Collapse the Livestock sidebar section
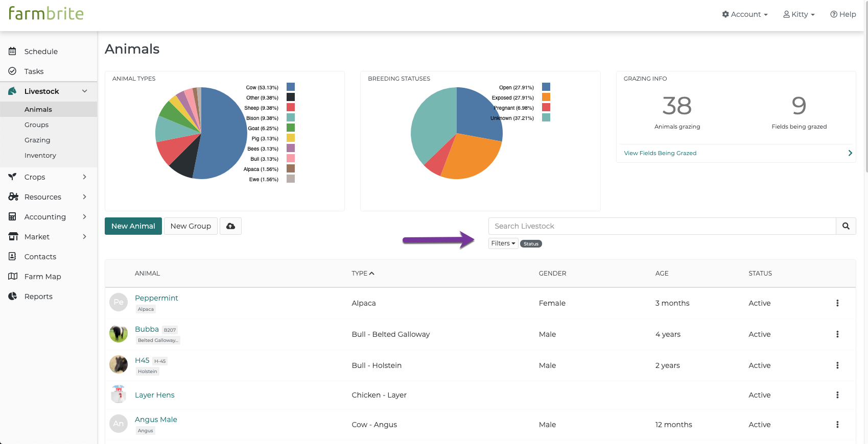868x444 pixels. tap(85, 91)
